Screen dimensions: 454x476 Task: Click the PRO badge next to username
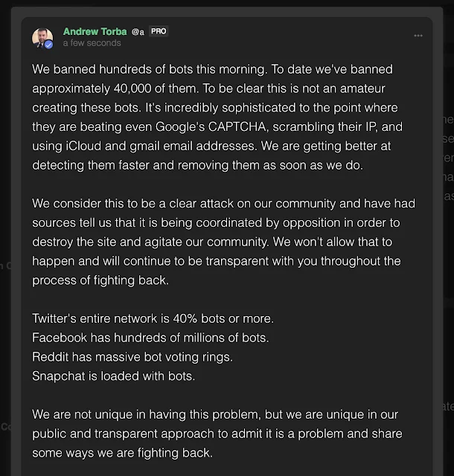tap(159, 31)
